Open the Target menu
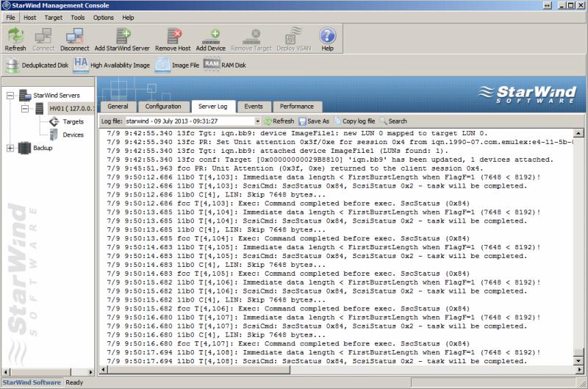588x389 pixels. [x=54, y=18]
